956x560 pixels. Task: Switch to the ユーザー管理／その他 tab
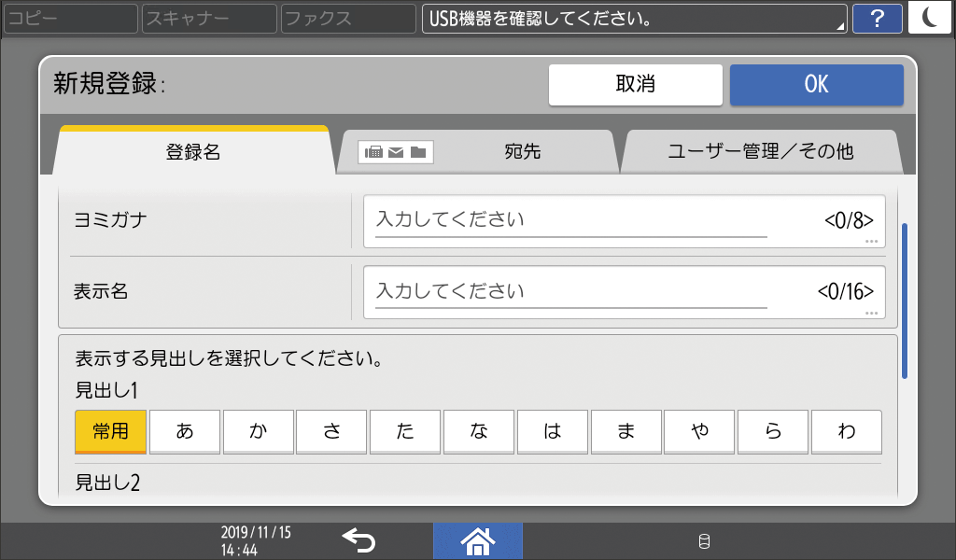(761, 151)
